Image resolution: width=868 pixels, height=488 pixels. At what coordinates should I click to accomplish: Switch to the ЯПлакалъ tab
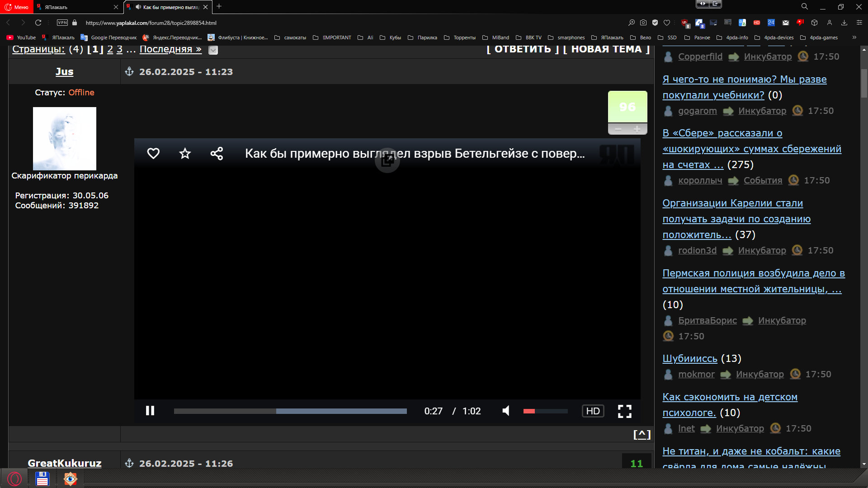coord(77,7)
